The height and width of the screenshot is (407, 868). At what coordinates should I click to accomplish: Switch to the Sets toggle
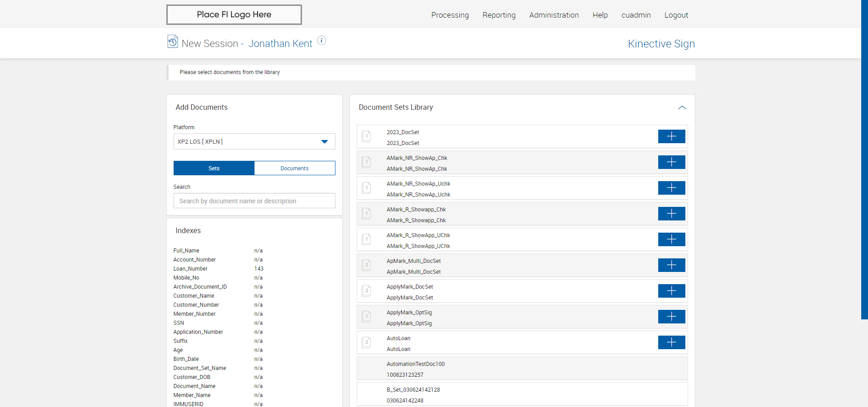tap(214, 168)
